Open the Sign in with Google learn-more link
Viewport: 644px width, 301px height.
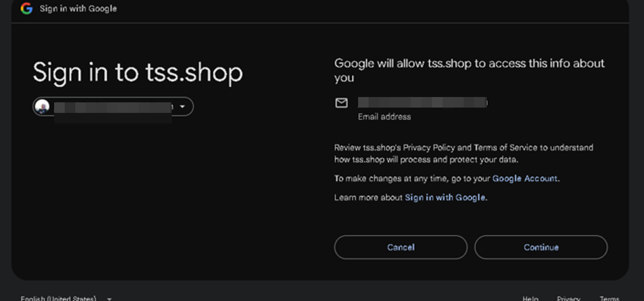445,197
